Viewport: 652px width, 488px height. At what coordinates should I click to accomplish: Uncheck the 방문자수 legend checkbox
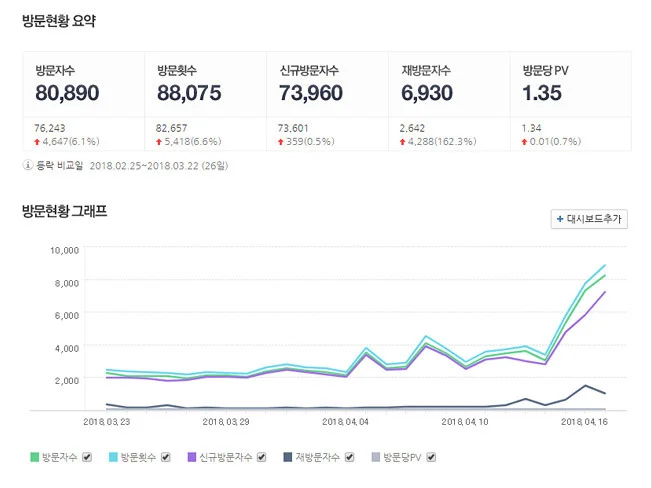click(87, 457)
